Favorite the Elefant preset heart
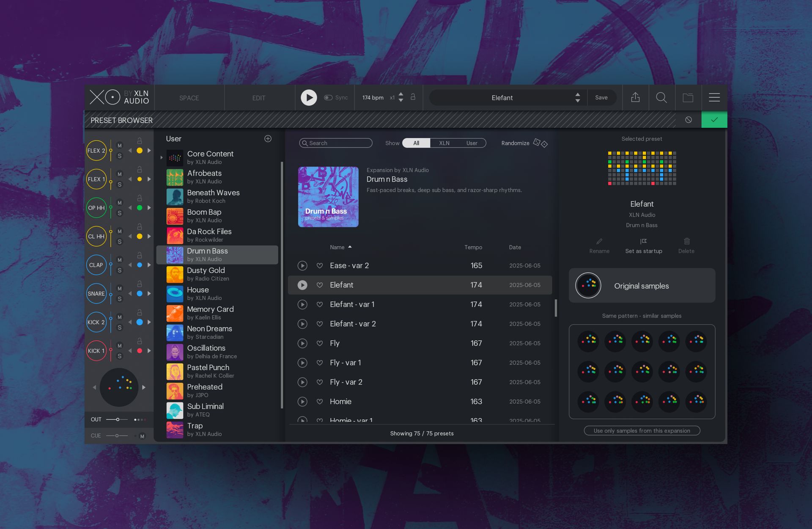 pos(320,285)
